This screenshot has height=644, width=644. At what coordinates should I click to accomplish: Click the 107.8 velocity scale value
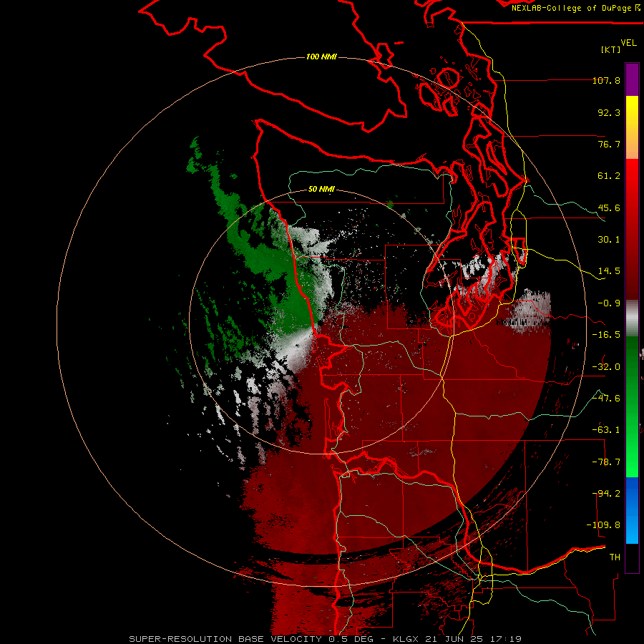pos(606,80)
